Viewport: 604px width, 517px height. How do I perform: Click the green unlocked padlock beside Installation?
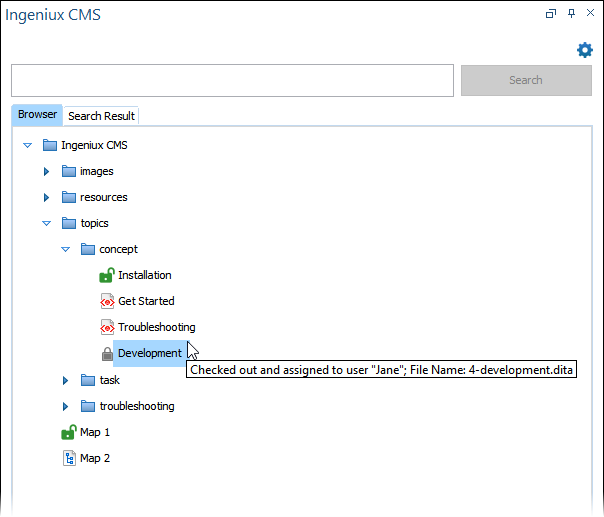[107, 275]
